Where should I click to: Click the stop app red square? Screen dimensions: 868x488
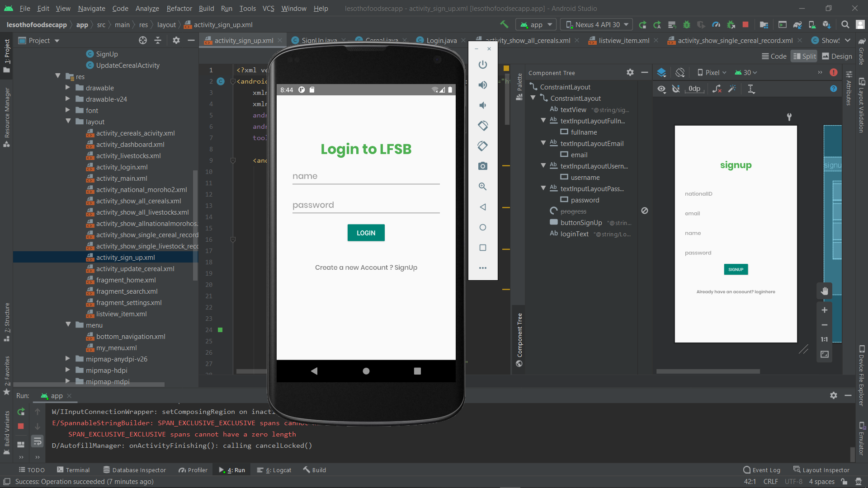click(x=745, y=24)
